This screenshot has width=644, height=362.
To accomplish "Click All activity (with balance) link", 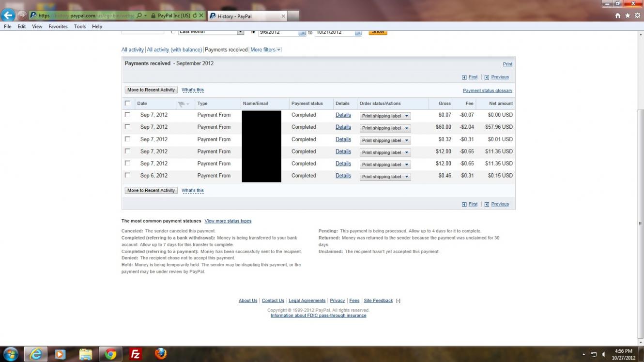I will click(x=174, y=50).
